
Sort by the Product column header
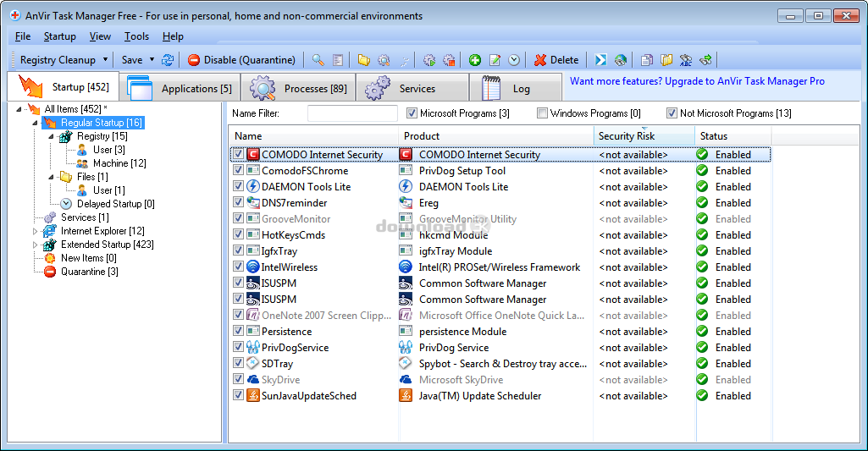495,136
